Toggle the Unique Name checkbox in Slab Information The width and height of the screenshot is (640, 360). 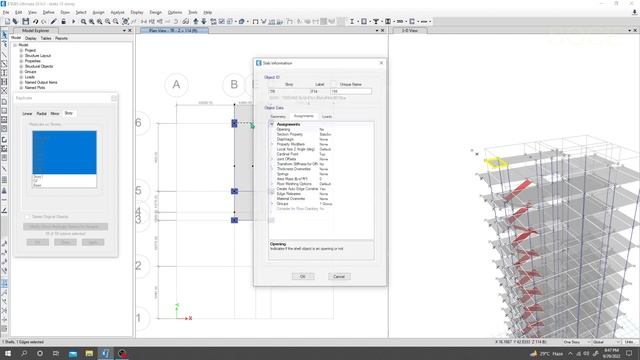(x=334, y=84)
